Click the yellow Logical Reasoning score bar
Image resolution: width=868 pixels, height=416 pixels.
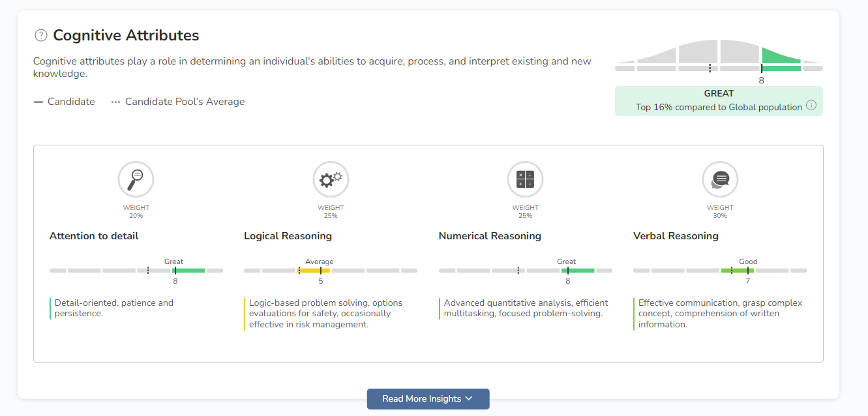tap(314, 270)
